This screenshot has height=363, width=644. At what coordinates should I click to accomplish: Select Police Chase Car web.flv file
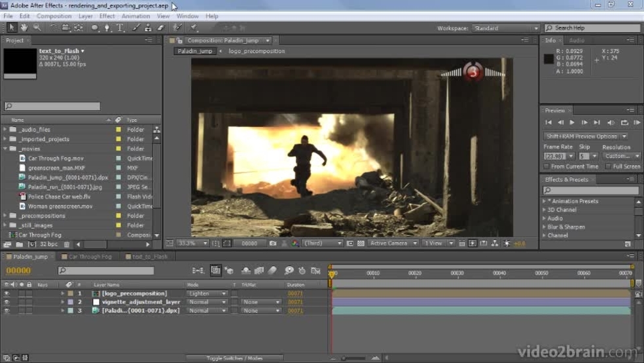click(x=59, y=197)
